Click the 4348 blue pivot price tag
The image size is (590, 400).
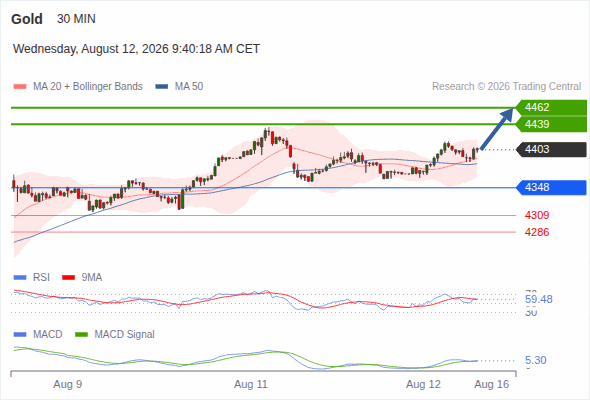(x=551, y=187)
